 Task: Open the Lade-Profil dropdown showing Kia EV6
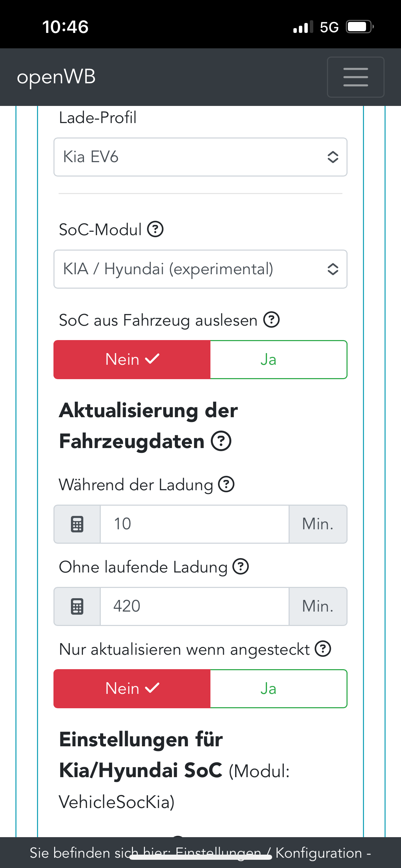click(200, 157)
